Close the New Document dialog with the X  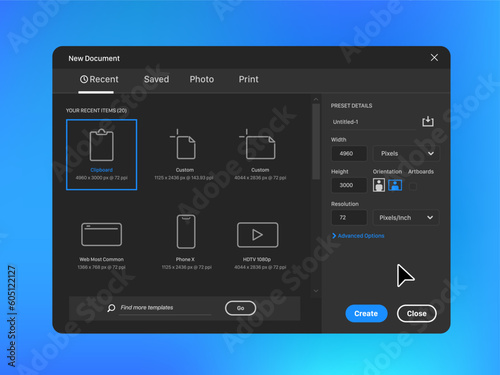pyautogui.click(x=434, y=58)
